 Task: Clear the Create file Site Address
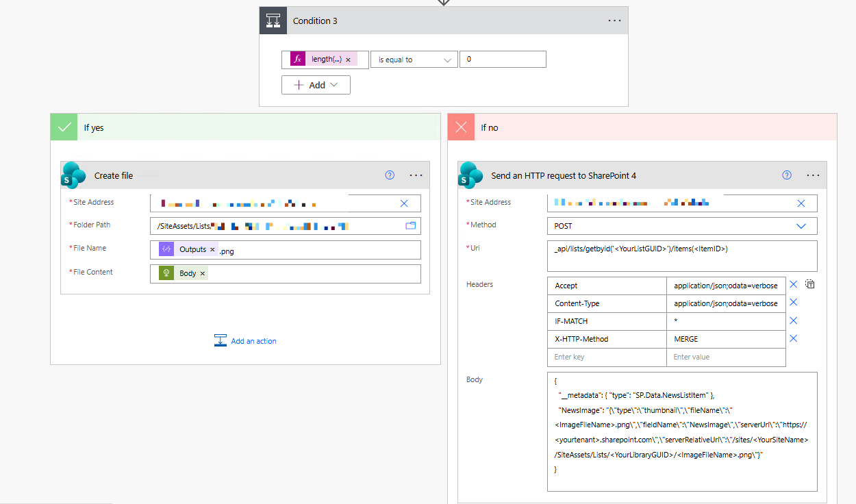[404, 203]
